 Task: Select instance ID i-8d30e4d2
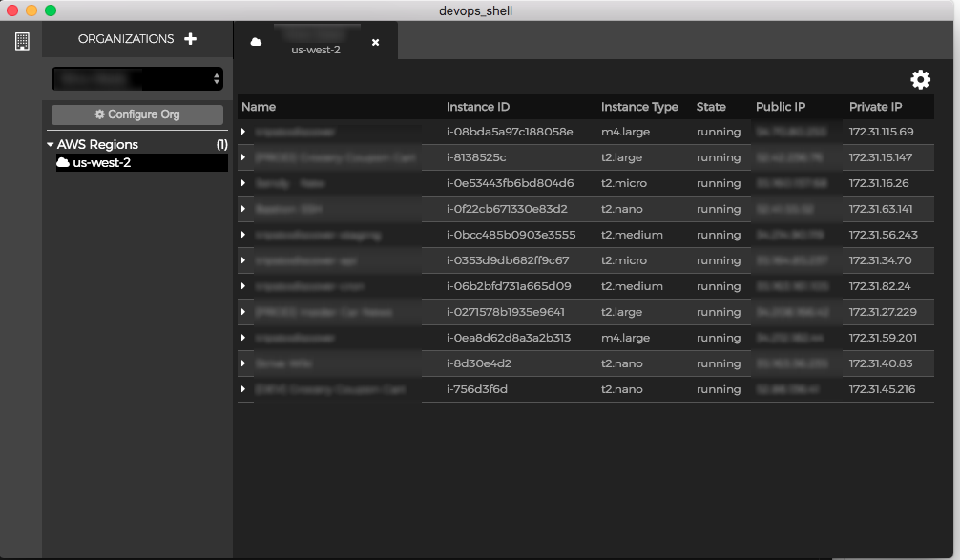click(x=479, y=363)
